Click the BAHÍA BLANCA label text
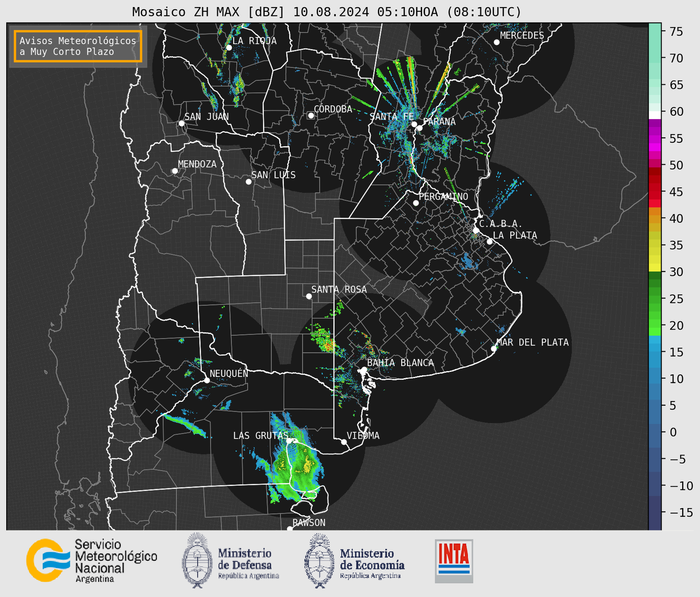Viewport: 700px width, 597px height. (400, 363)
